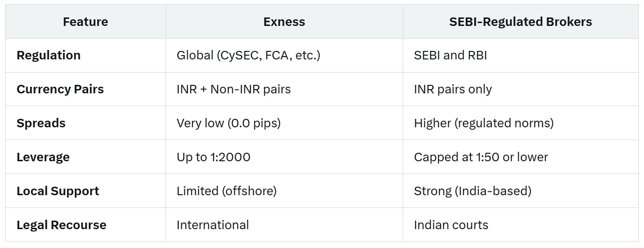The width and height of the screenshot is (644, 248).
Task: Click the Global (CySEC, FCA, etc.) cell
Action: (x=248, y=56)
